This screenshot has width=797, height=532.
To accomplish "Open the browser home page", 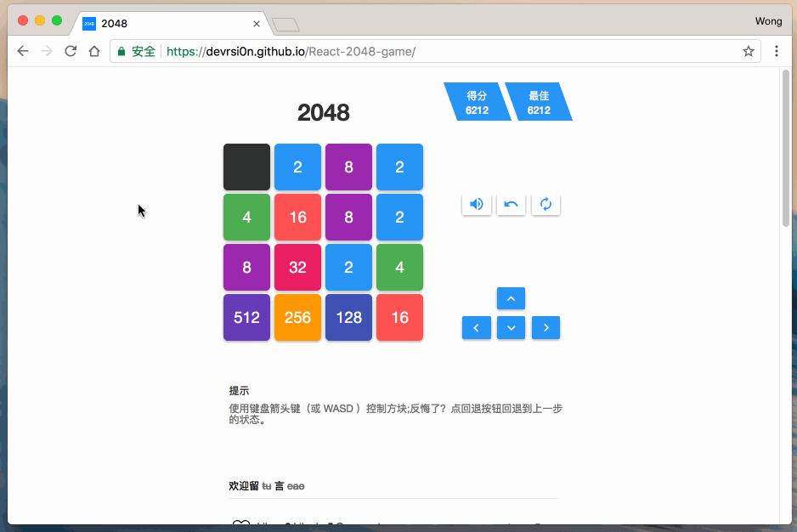I will coord(94,51).
